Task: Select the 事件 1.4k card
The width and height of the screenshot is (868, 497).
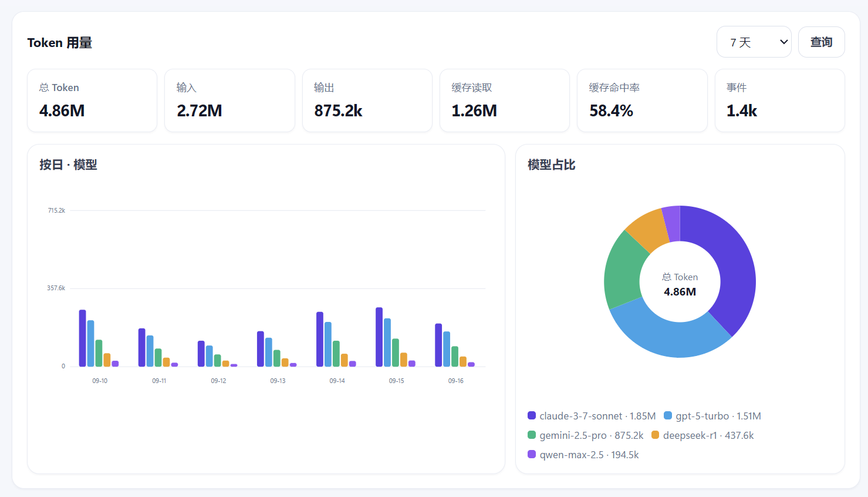Action: tap(779, 100)
